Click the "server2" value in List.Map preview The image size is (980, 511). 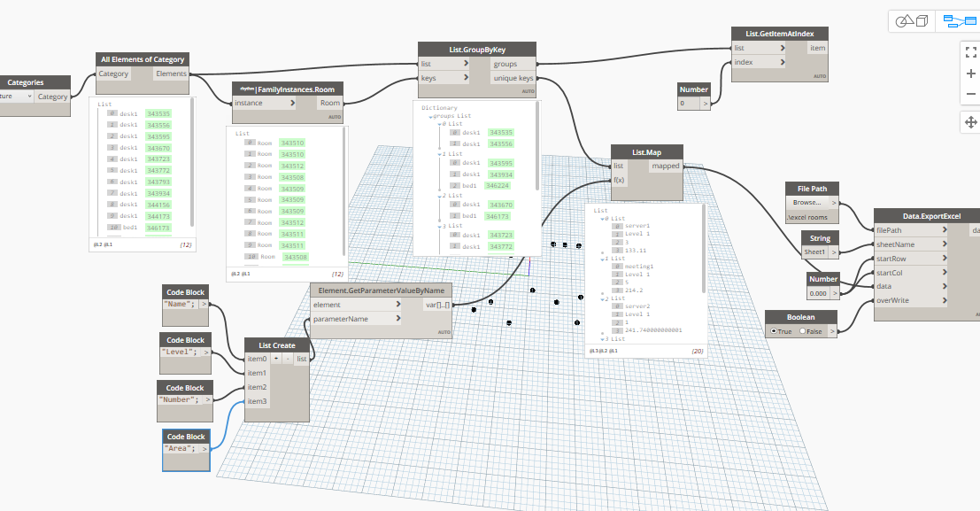637,306
